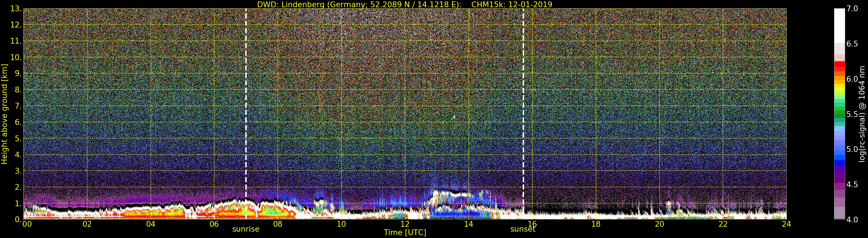Viewport: 868px width, 238px height.
Task: Click the '3.' height tick label
Action: pos(18,171)
